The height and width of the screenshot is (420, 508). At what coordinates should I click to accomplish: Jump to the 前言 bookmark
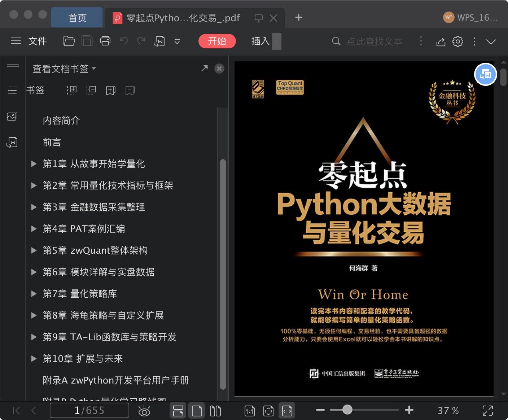52,142
